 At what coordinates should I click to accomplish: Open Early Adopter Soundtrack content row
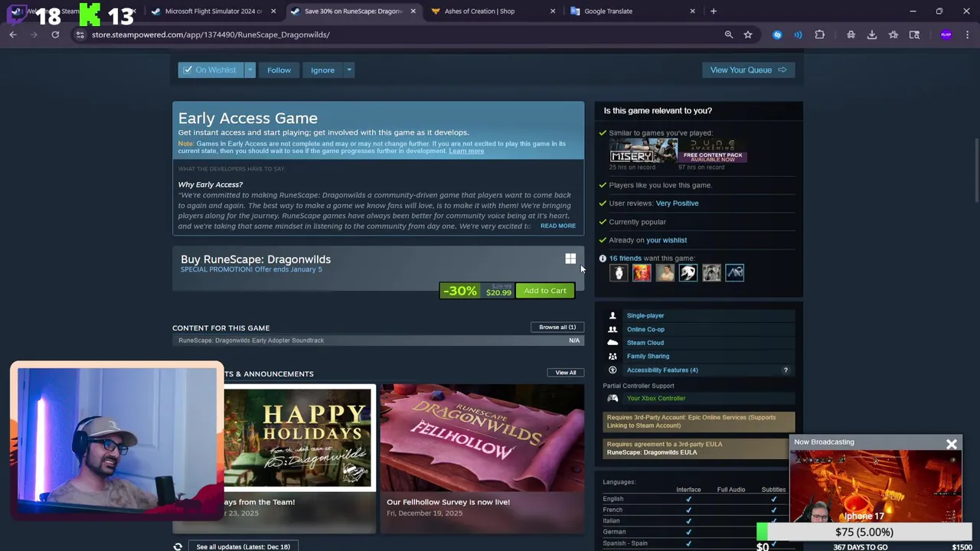click(x=378, y=341)
